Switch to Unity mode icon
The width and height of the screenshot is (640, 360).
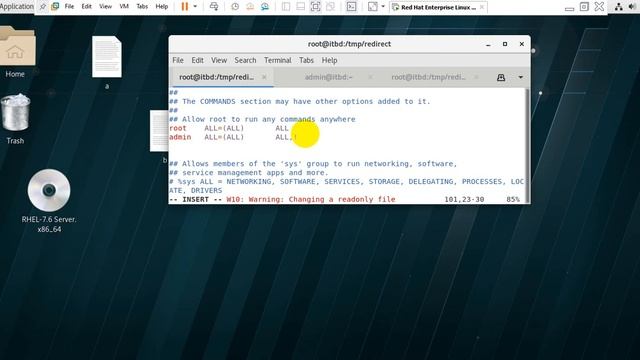click(331, 7)
